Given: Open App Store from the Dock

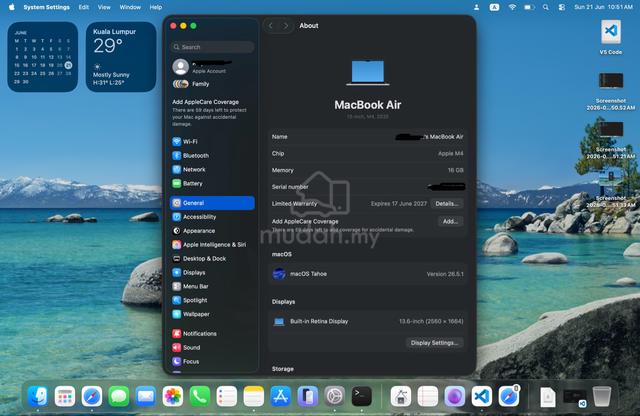Looking at the screenshot, I should point(280,396).
